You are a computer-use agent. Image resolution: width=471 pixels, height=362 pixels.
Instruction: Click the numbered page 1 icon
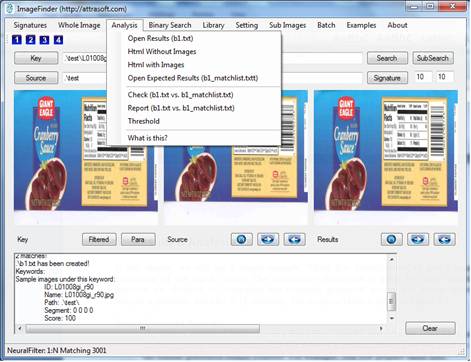point(17,40)
